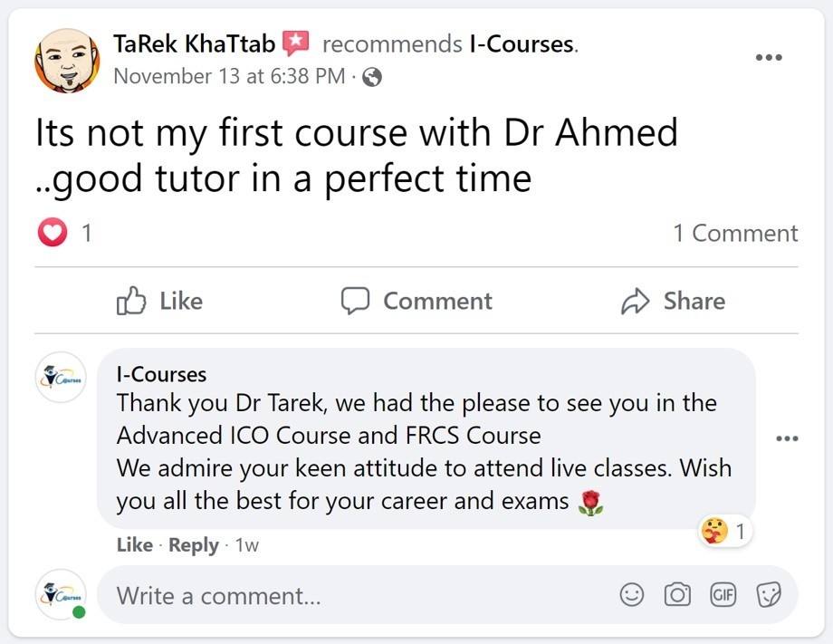Like the post with thumbs-up button
This screenshot has height=644, width=833.
[x=160, y=301]
